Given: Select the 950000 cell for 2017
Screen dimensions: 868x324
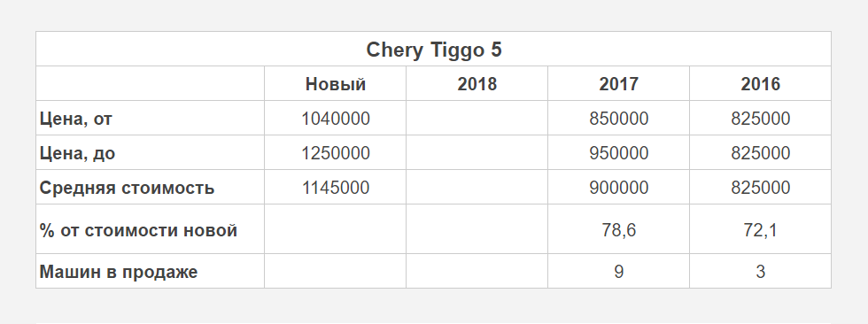Looking at the screenshot, I should 619,152.
